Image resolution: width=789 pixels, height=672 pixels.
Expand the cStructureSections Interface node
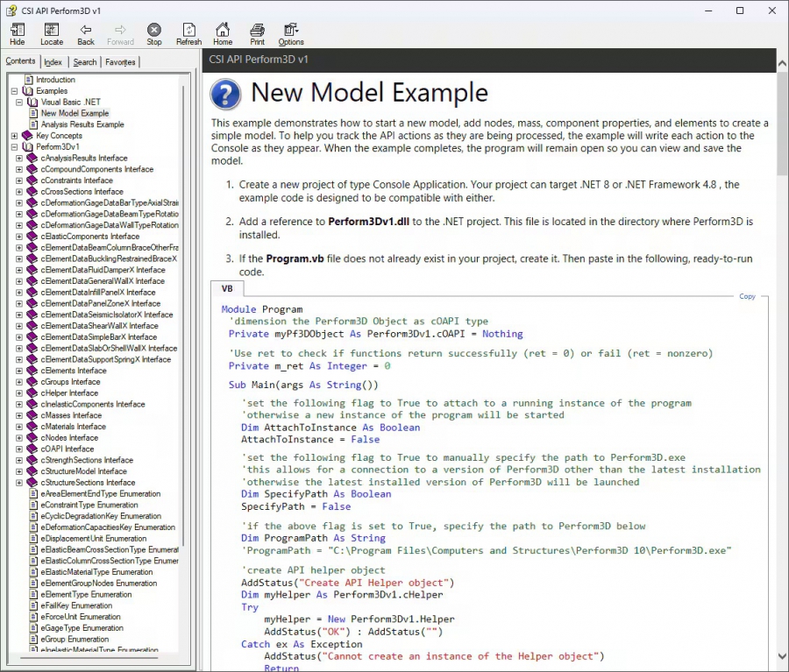click(19, 483)
